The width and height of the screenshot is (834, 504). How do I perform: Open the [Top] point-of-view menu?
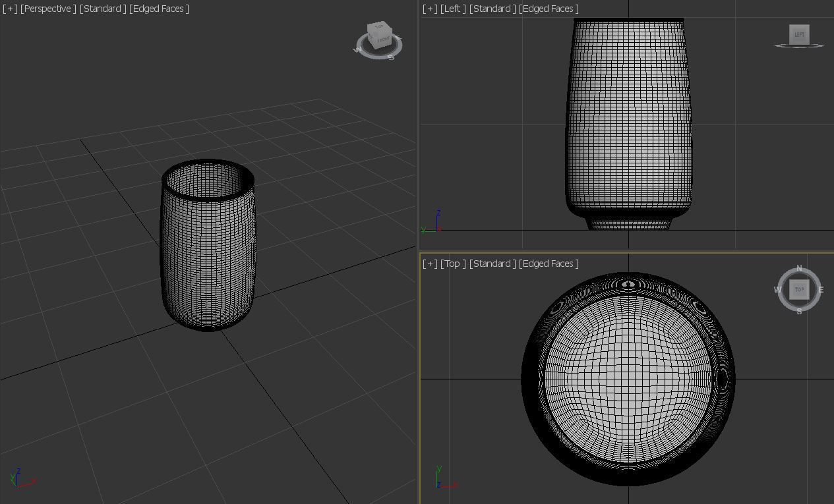coord(453,264)
